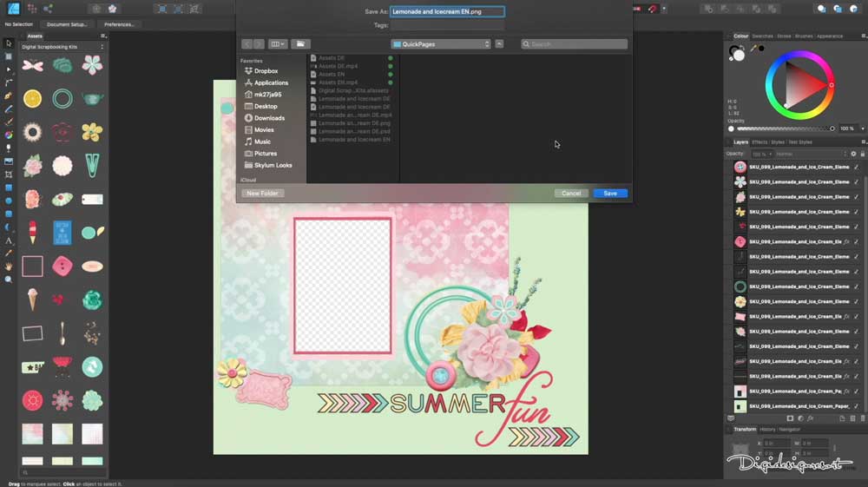This screenshot has height=487, width=868.
Task: Select the Colour Picker tool in toolbar
Action: coord(9,253)
